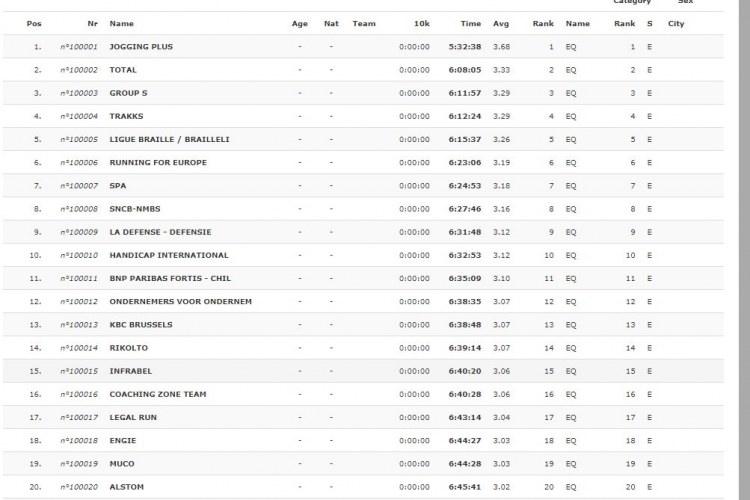Open the LEGAL RUN team entry
Image resolution: width=750 pixels, height=500 pixels.
(133, 418)
